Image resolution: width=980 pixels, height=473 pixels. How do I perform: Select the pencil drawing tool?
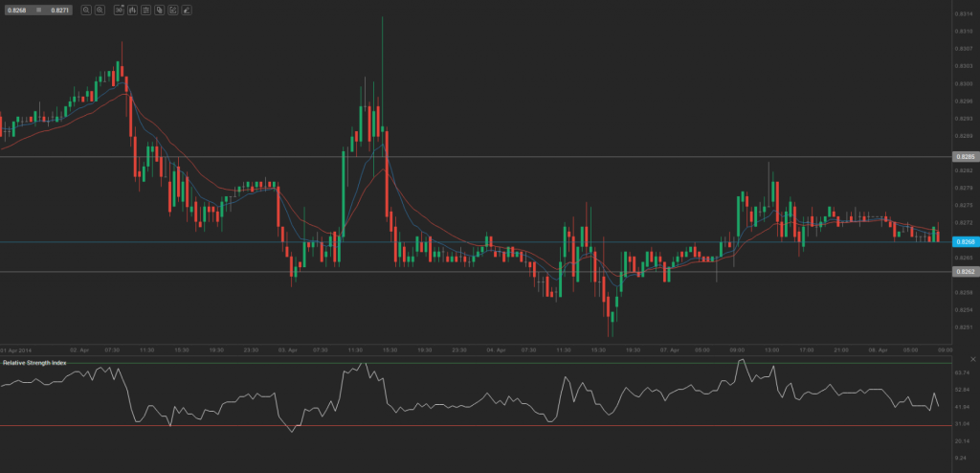pos(186,10)
